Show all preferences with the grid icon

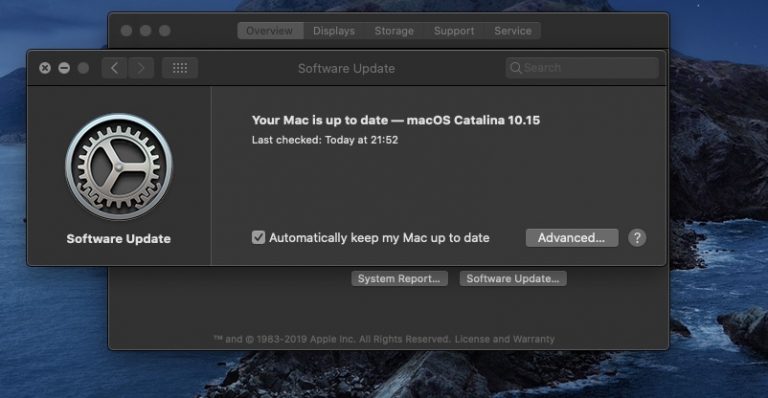pyautogui.click(x=180, y=68)
